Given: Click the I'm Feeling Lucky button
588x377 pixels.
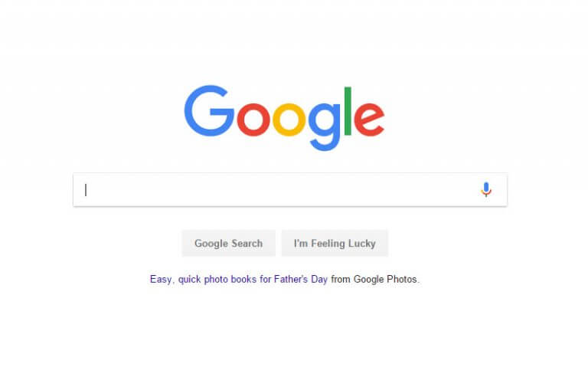Looking at the screenshot, I should [335, 244].
